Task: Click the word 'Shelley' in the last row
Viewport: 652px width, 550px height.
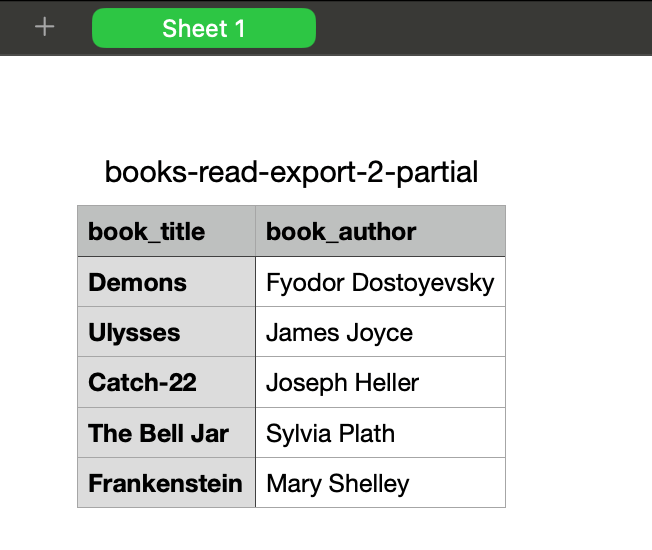Action: (369, 484)
